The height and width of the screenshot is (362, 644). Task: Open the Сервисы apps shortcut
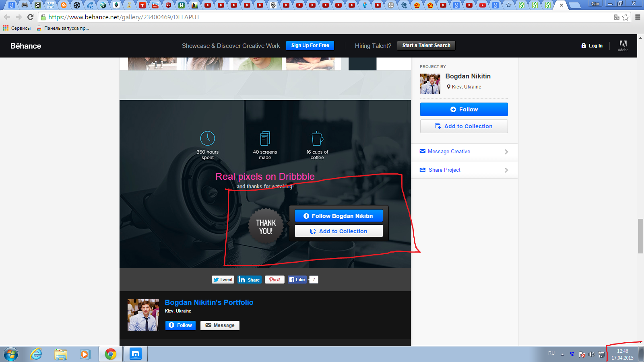(17, 28)
